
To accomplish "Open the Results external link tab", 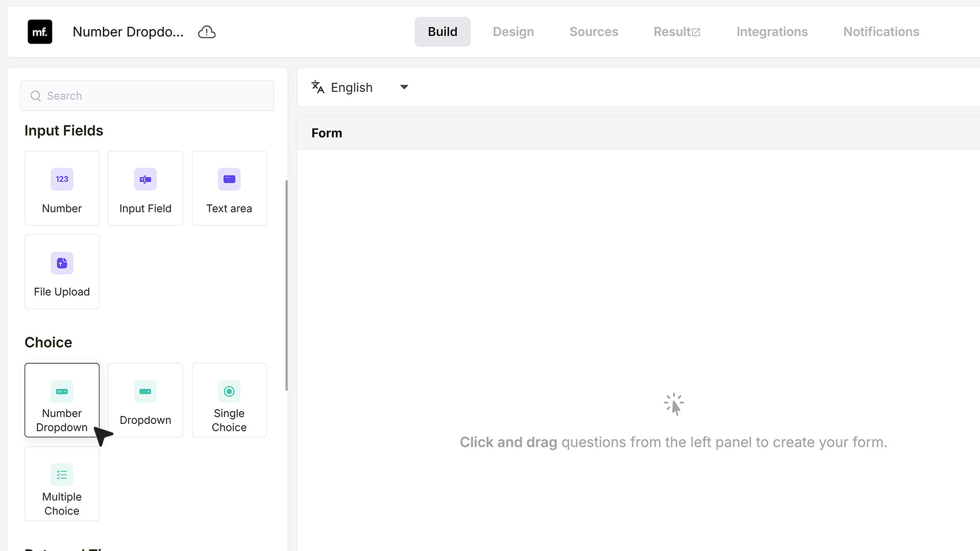I will point(677,32).
